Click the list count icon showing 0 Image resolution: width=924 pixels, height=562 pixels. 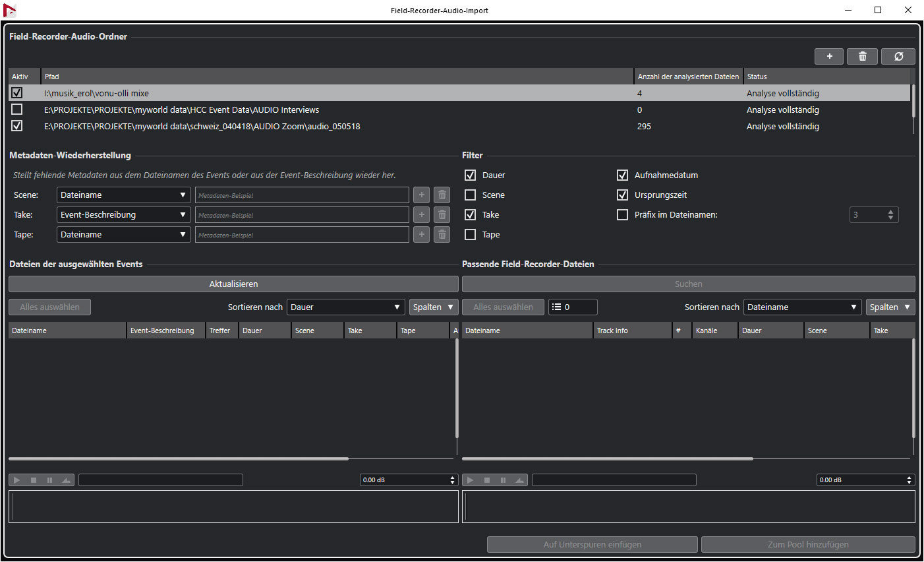click(557, 307)
